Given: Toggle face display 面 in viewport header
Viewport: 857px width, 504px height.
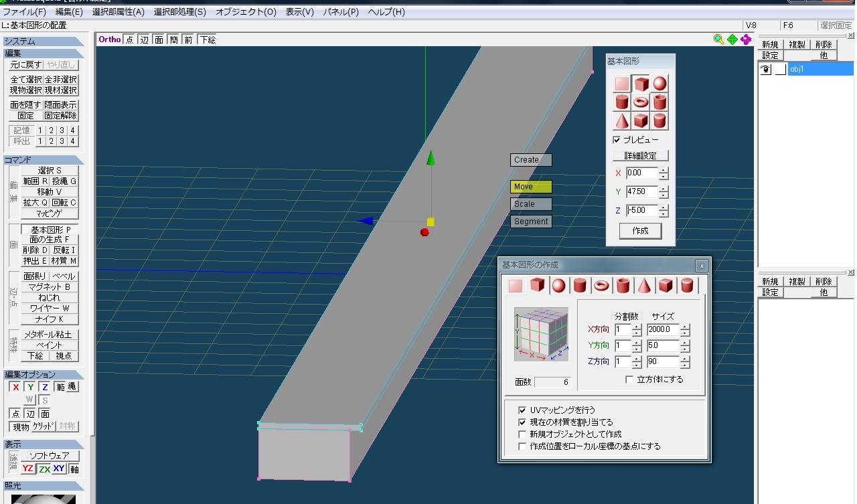Looking at the screenshot, I should coord(159,39).
